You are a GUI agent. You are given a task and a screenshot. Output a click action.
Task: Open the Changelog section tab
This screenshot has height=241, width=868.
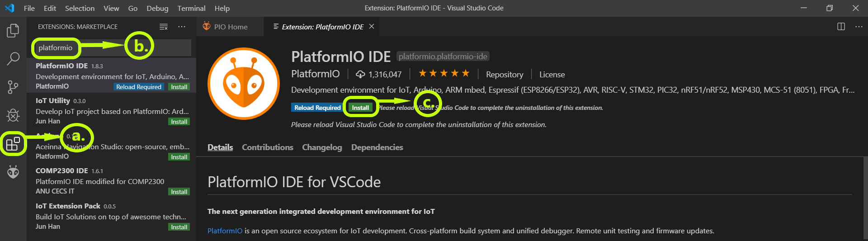click(322, 147)
